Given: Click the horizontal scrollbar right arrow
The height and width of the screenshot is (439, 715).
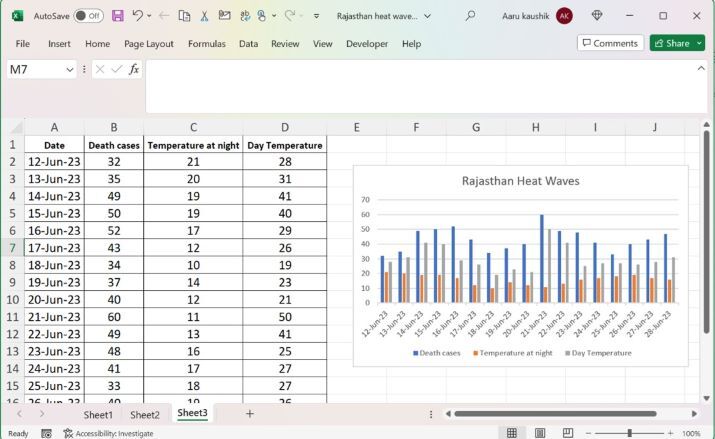Looking at the screenshot, I should pos(694,413).
